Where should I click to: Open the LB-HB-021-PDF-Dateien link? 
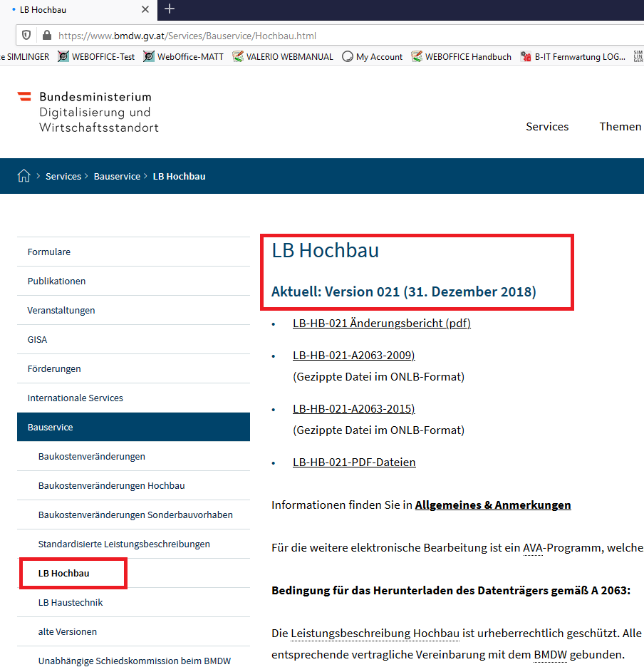pyautogui.click(x=354, y=462)
